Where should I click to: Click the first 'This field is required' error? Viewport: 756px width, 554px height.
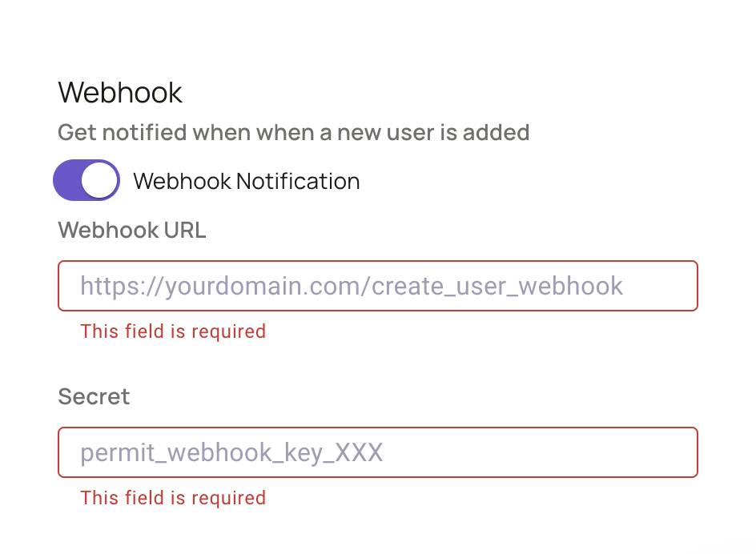[x=173, y=331]
